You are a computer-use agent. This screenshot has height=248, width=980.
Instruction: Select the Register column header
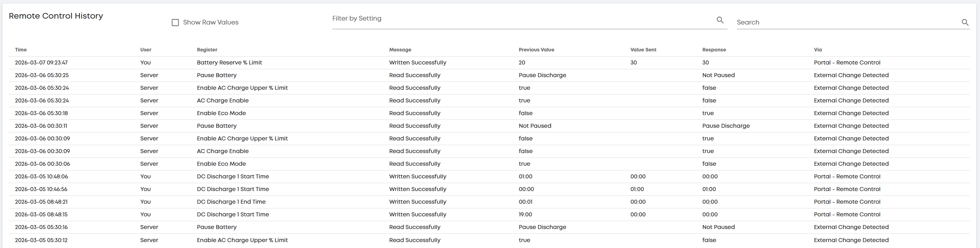(x=207, y=50)
